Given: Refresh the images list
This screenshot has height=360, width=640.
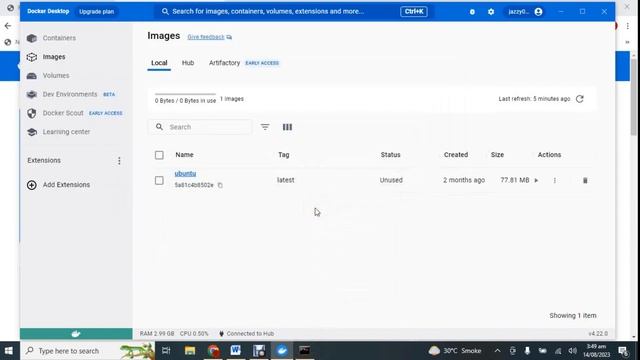Looking at the screenshot, I should [x=580, y=99].
